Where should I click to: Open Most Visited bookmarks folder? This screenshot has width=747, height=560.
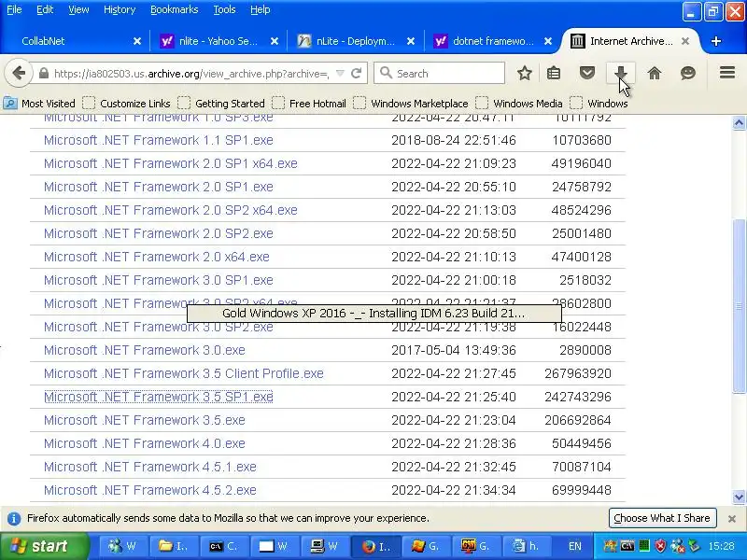pos(39,104)
